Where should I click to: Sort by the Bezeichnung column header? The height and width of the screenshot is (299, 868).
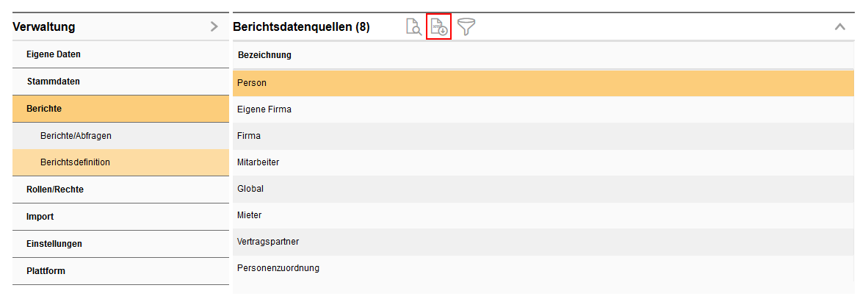[x=264, y=55]
